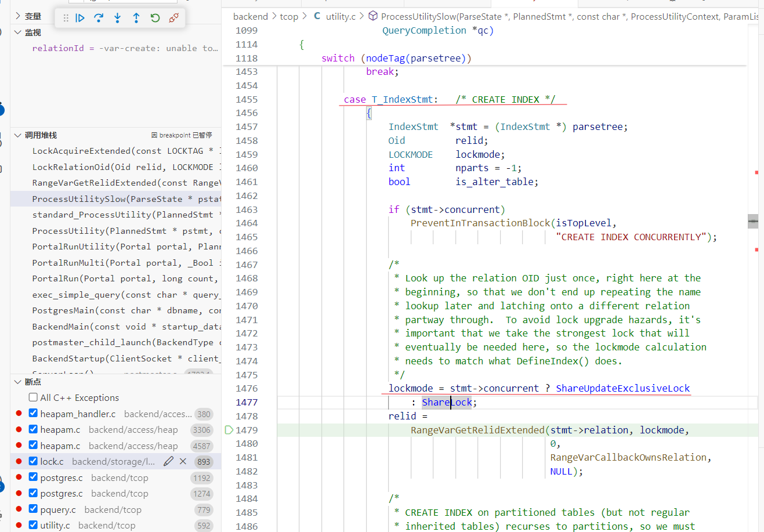Image resolution: width=764 pixels, height=532 pixels.
Task: Click the Step Into arrow icon
Action: [x=118, y=18]
